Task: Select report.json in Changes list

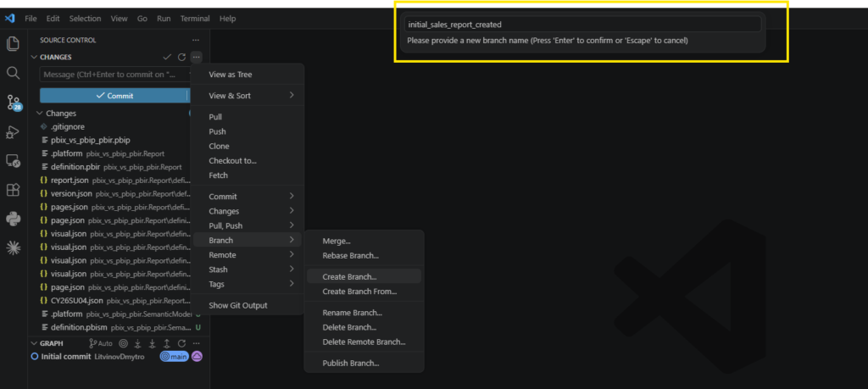Action: click(x=70, y=181)
